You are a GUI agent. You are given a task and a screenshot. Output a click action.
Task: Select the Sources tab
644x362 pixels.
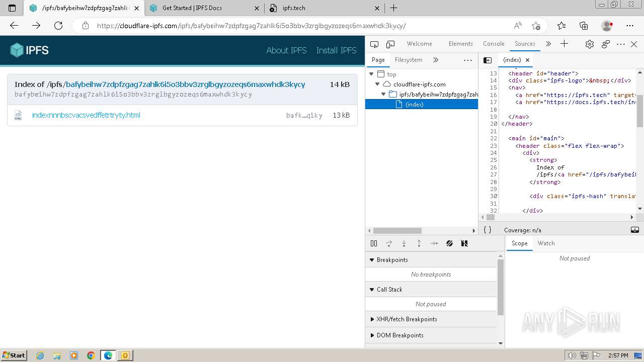[x=525, y=44]
